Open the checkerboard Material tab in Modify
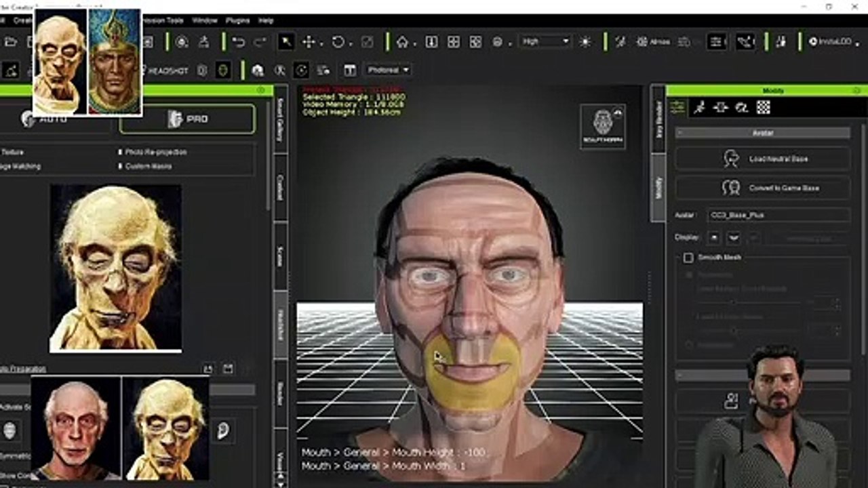This screenshot has height=488, width=868. (x=764, y=107)
